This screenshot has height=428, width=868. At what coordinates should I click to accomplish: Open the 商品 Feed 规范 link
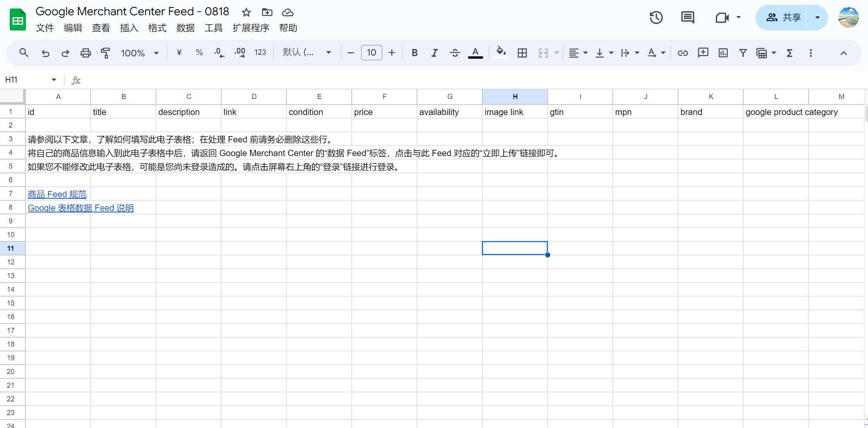[x=57, y=194]
